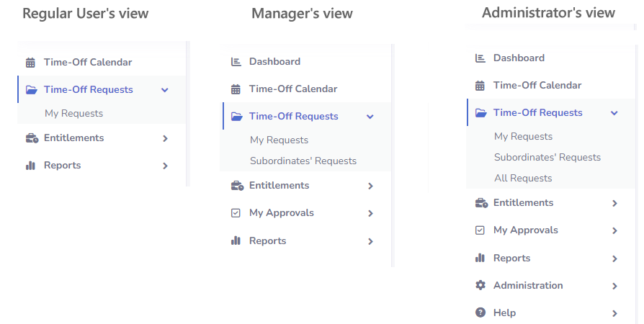This screenshot has width=644, height=324.
Task: Expand Reports chevron in Regular User's view
Action: point(165,166)
